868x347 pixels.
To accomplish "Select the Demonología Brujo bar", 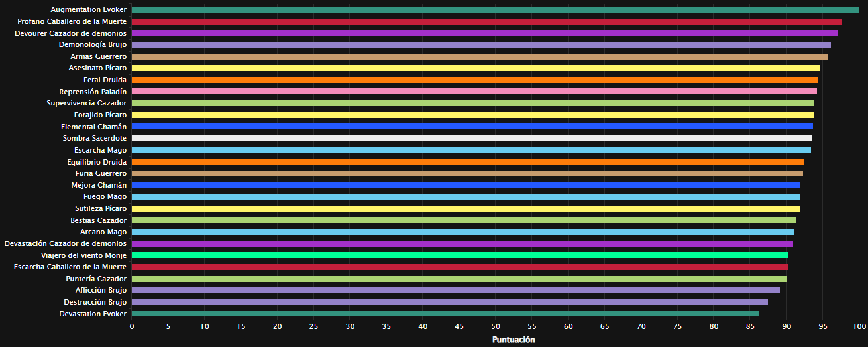I will click(x=480, y=45).
